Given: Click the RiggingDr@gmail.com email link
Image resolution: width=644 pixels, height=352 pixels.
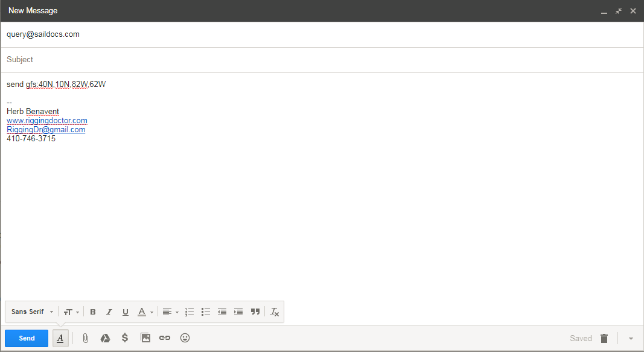Looking at the screenshot, I should click(x=46, y=129).
